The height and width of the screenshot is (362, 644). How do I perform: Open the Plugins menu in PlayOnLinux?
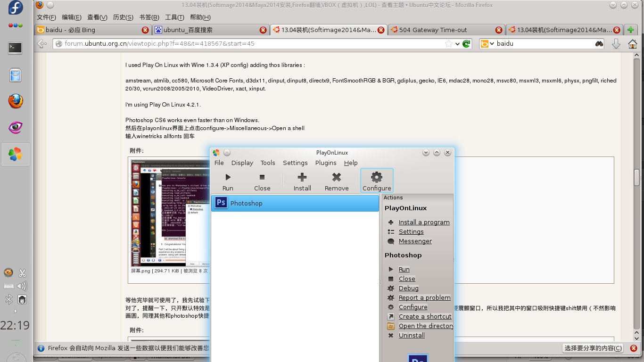(x=326, y=163)
